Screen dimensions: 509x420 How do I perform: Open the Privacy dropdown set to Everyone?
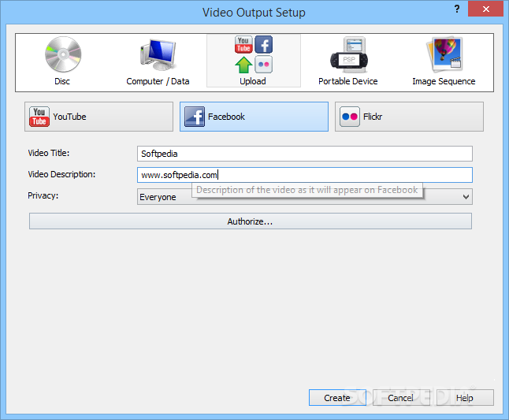pyautogui.click(x=304, y=197)
